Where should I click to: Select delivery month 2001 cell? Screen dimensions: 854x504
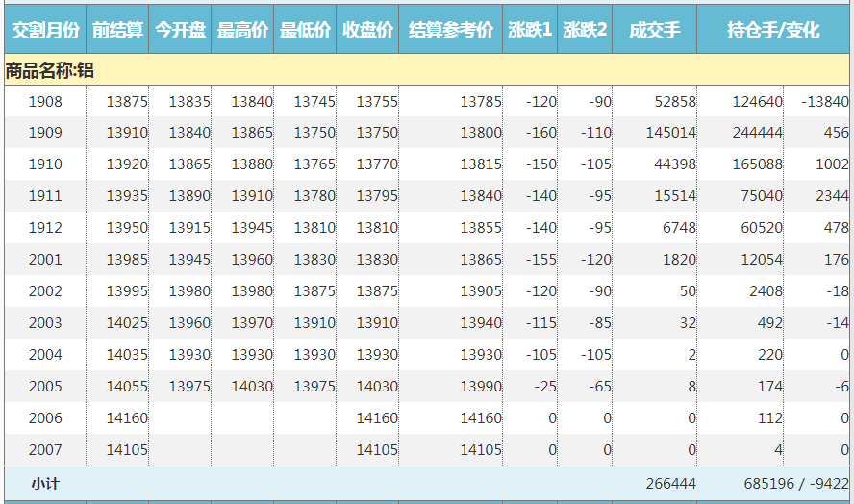click(x=45, y=260)
